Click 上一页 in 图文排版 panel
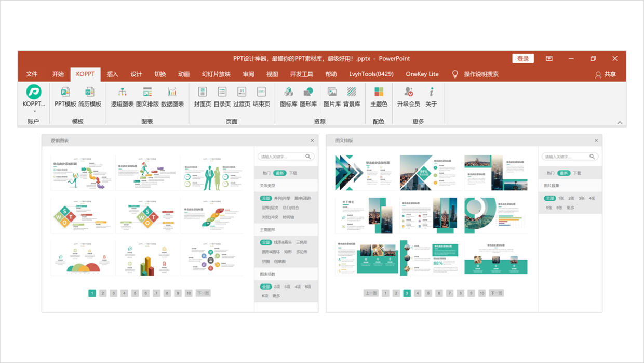The height and width of the screenshot is (363, 644). 371,293
